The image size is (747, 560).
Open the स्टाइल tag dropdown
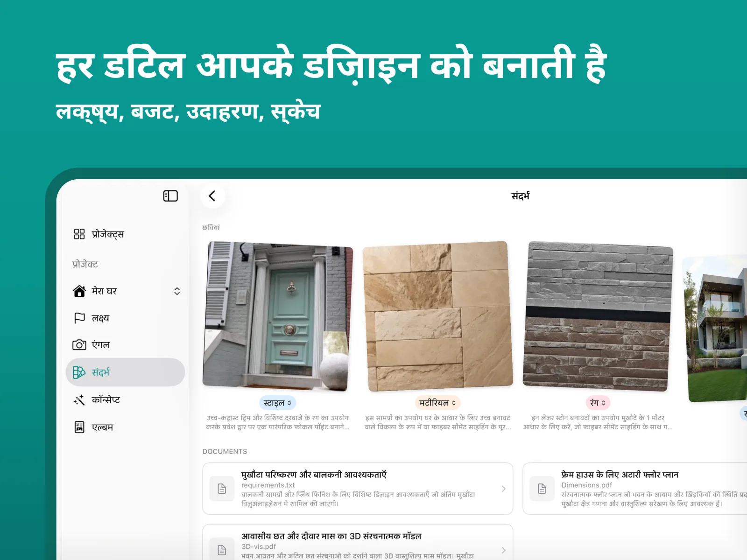[x=277, y=403]
